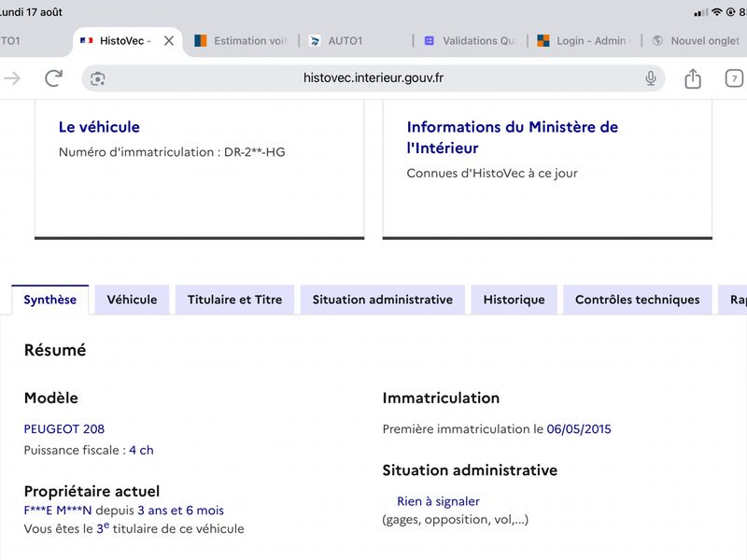747x560 pixels.
Task: Click the Résumé heading
Action: pos(55,350)
